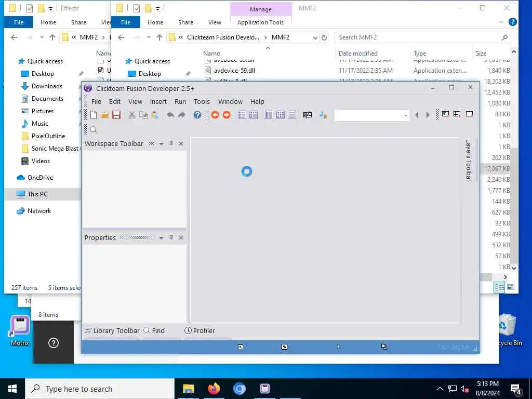Image resolution: width=532 pixels, height=399 pixels.
Task: Close the Workspace Toolbar panel
Action: point(181,143)
